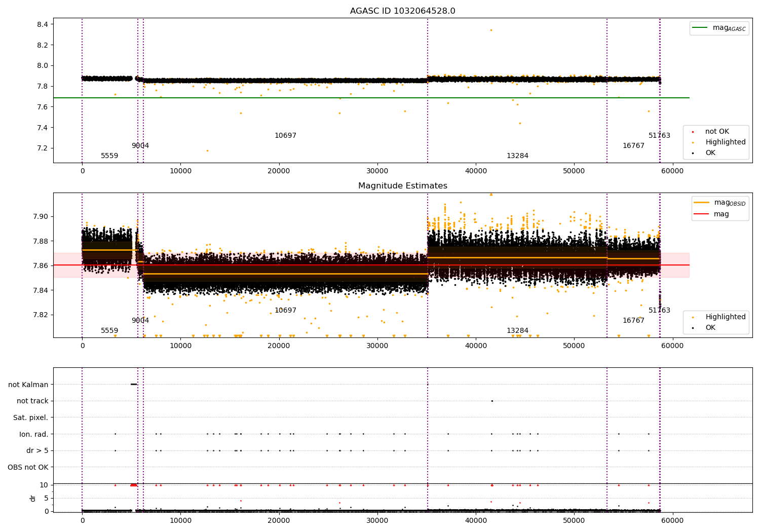Click the 10 tick on the dr axis
The image size is (760, 532).
[44, 485]
